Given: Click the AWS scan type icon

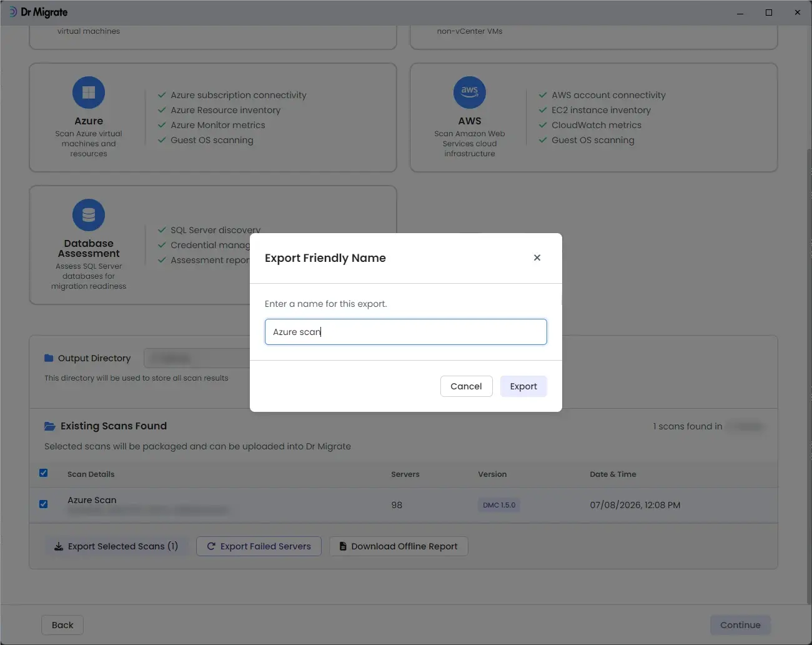Looking at the screenshot, I should click(470, 92).
